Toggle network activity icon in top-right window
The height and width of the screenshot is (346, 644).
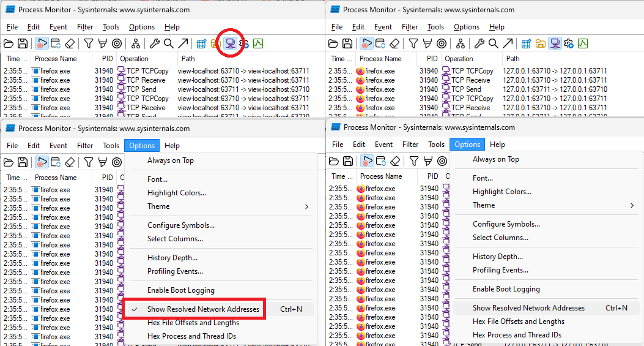pyautogui.click(x=555, y=43)
